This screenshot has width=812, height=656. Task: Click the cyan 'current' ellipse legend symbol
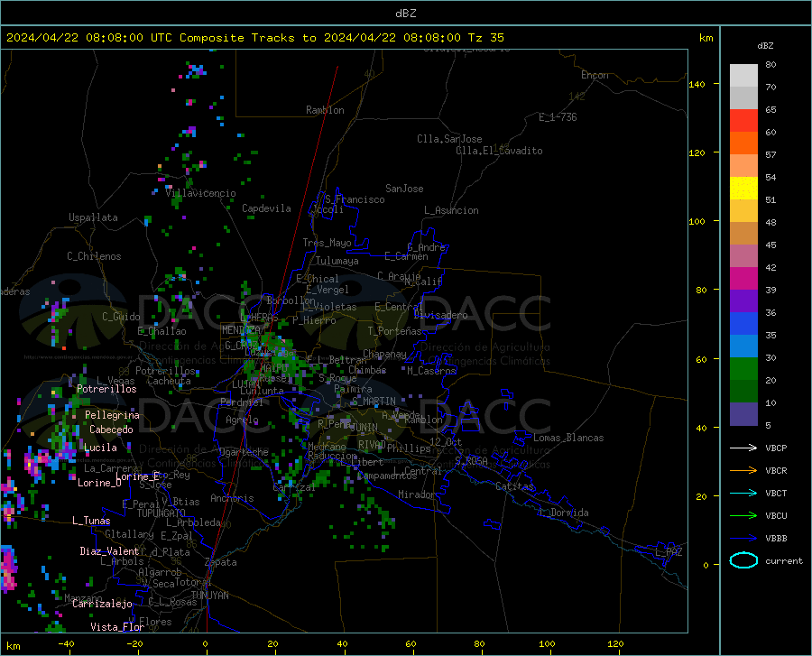743,560
